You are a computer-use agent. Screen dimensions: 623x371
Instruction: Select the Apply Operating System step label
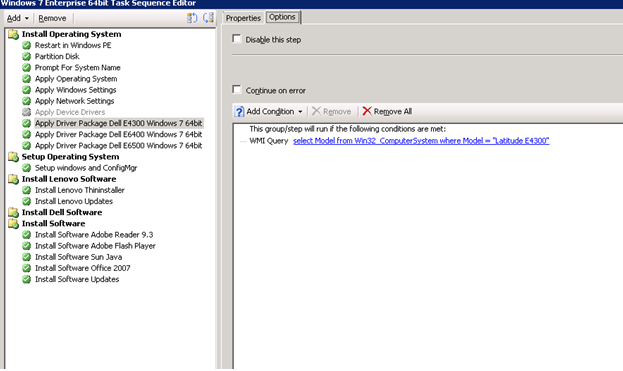pyautogui.click(x=76, y=79)
